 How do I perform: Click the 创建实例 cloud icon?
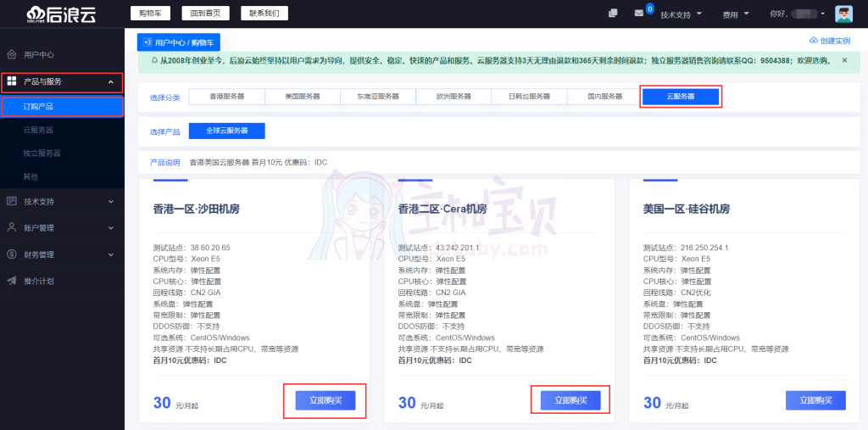point(814,41)
